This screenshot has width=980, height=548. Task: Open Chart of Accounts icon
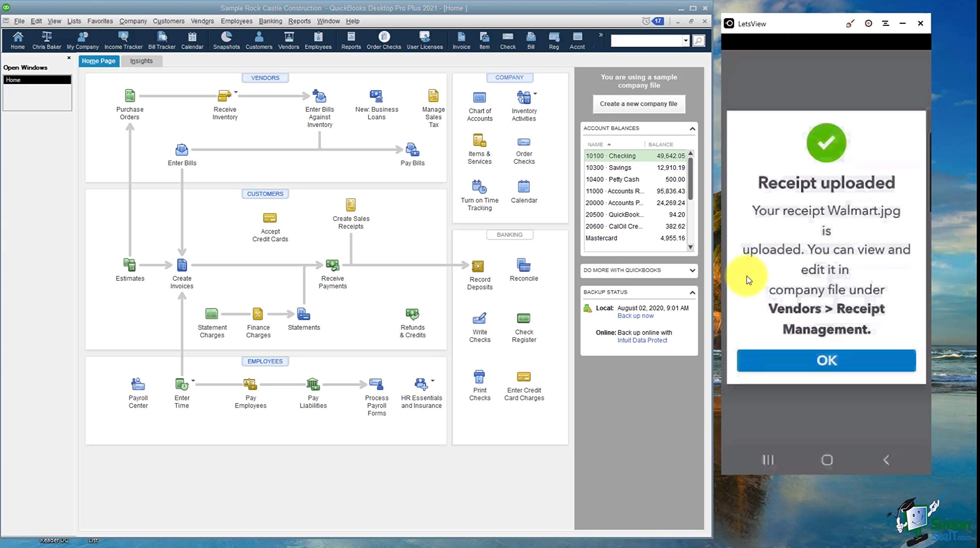479,98
